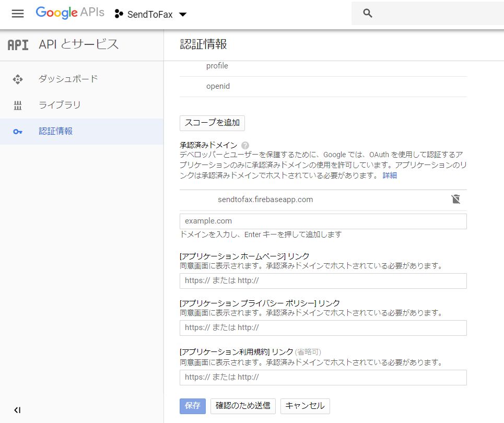This screenshot has height=423, width=504.
Task: Click the sendtofax.firebaseapp.com domain text
Action: point(265,199)
